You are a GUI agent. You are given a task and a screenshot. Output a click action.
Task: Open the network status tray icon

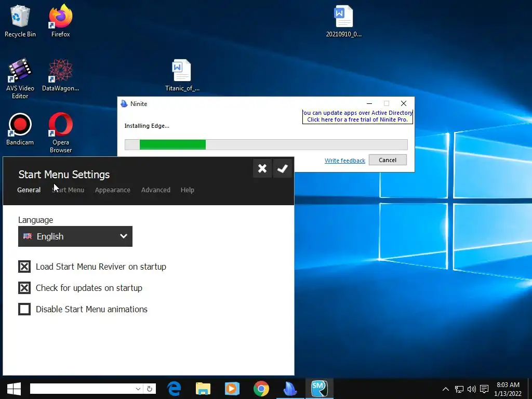[x=459, y=389]
